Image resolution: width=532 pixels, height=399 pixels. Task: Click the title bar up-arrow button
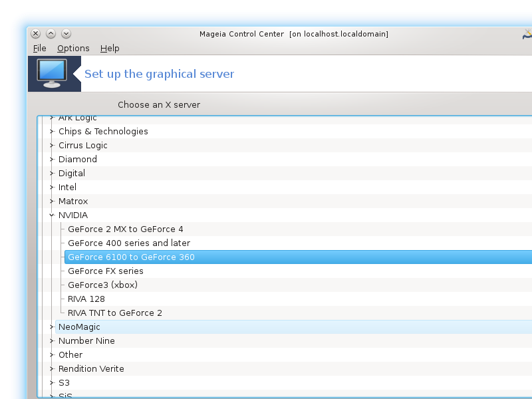[51, 34]
